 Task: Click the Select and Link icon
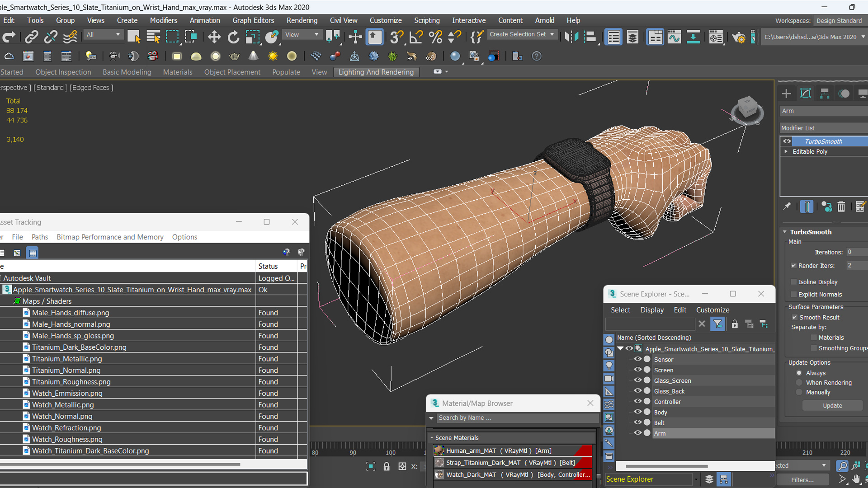[31, 37]
